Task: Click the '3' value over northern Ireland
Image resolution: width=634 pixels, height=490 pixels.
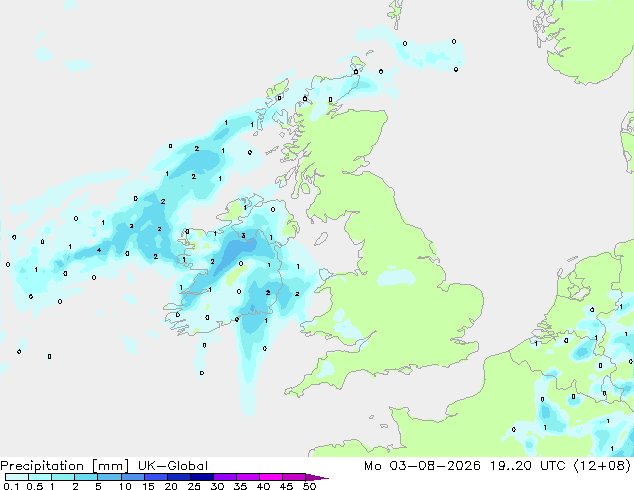Action: (x=243, y=236)
